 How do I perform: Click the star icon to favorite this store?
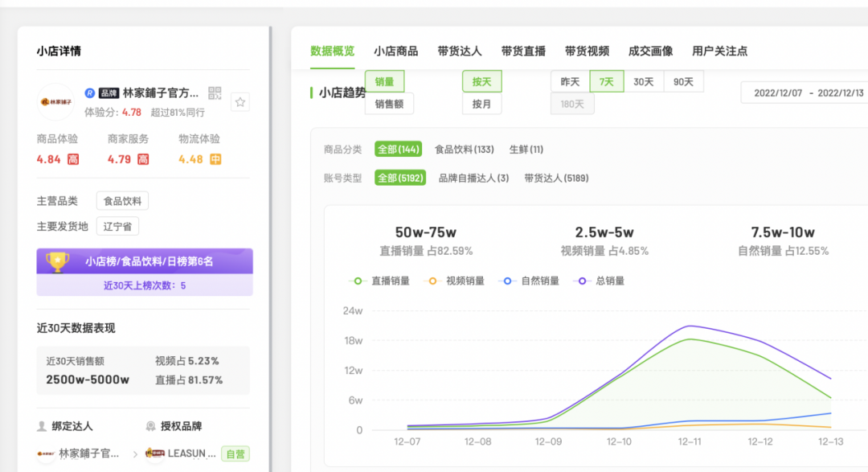point(240,101)
